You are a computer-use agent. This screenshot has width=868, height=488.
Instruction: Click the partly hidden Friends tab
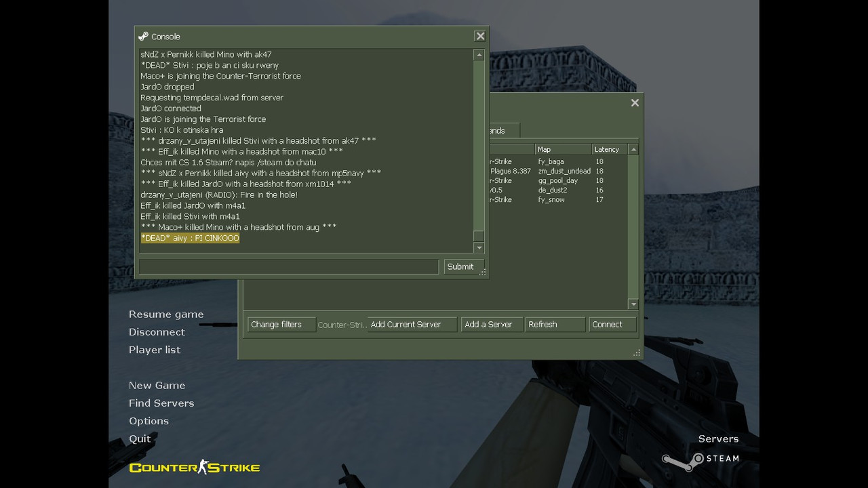click(504, 131)
